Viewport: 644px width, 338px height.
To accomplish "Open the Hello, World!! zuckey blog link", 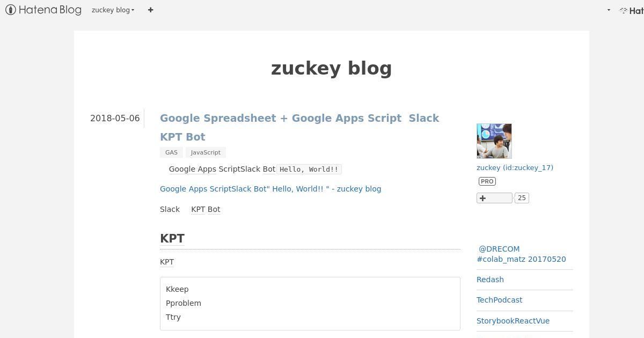I will (270, 189).
